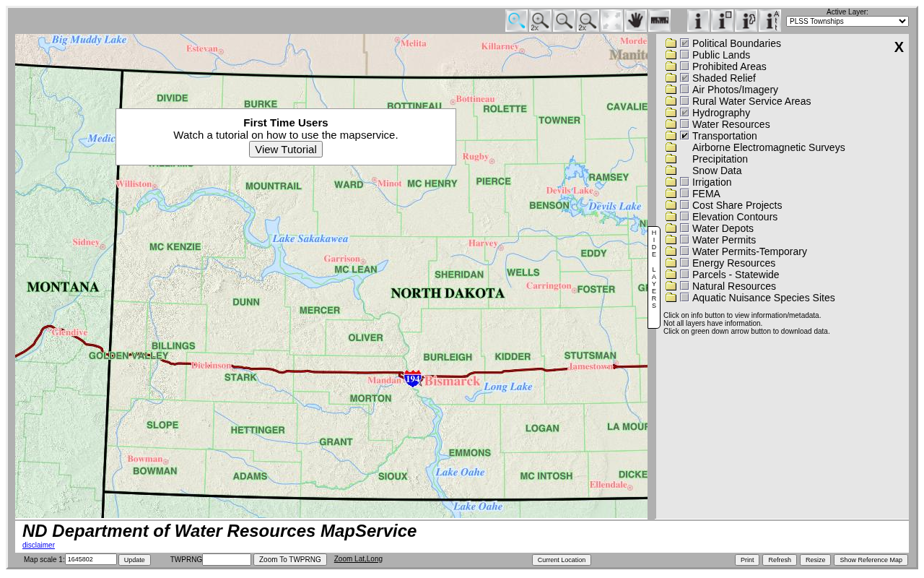Image resolution: width=924 pixels, height=578 pixels.
Task: Click the View Tutorial button
Action: point(286,150)
